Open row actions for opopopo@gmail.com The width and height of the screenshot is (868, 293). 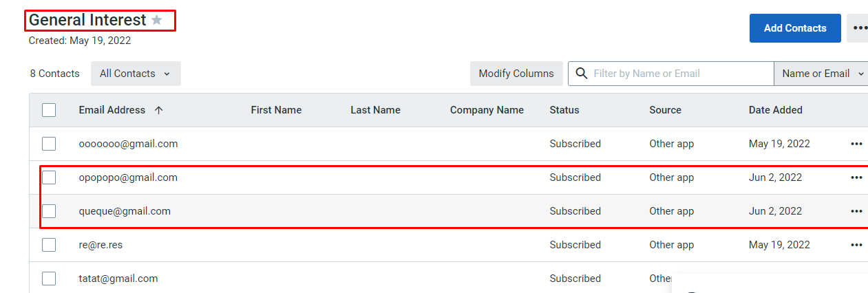[x=856, y=177]
